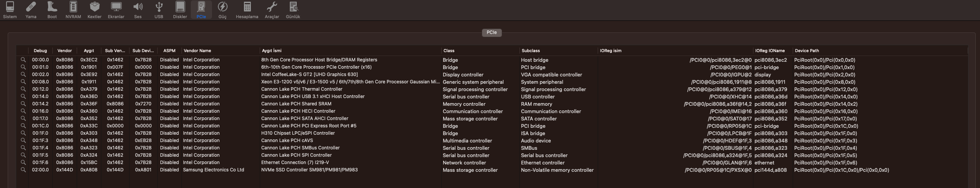The height and width of the screenshot is (188, 980).
Task: Sort by the Vendor Name column header
Action: point(197,51)
